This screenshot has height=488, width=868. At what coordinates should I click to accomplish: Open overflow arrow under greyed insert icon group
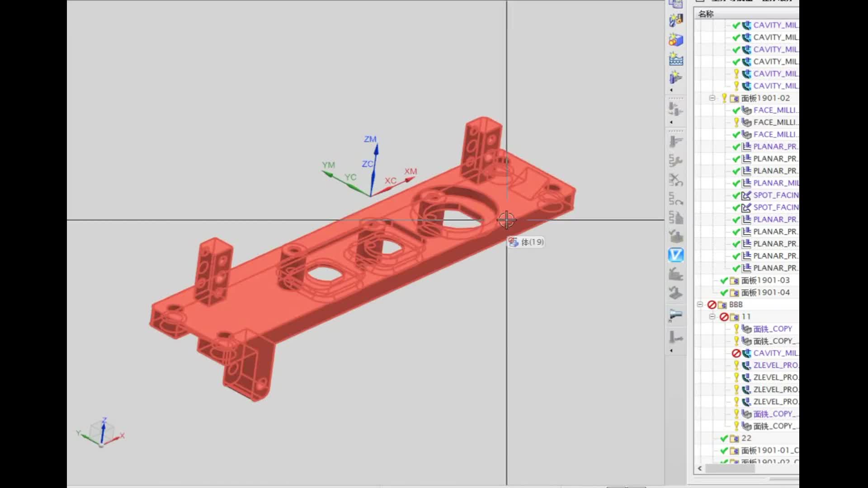(671, 122)
